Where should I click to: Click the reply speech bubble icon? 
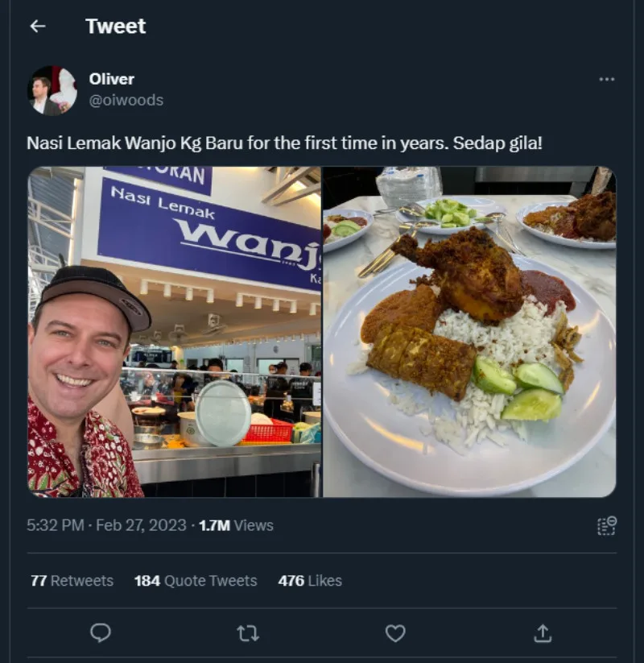(x=101, y=633)
